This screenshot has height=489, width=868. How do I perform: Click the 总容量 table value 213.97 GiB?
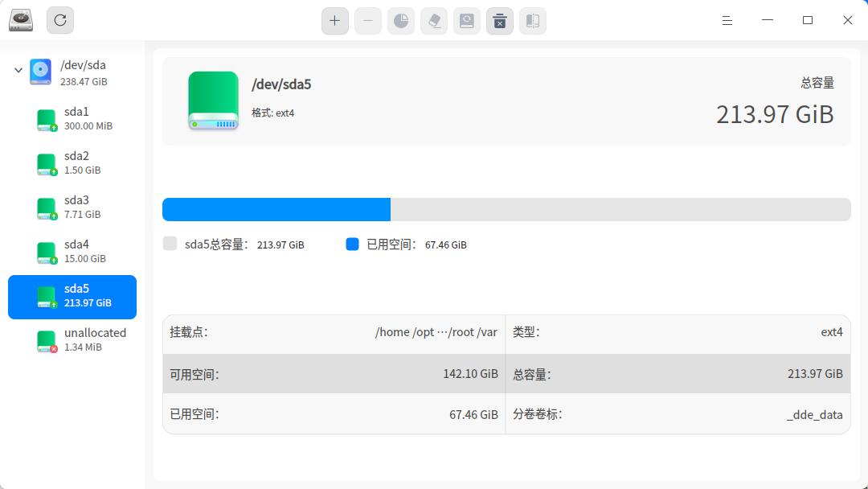coord(816,374)
